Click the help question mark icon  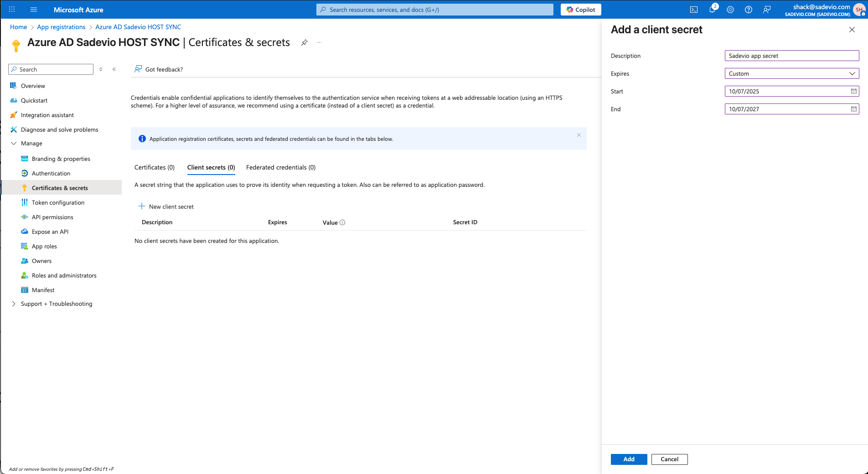tap(748, 10)
